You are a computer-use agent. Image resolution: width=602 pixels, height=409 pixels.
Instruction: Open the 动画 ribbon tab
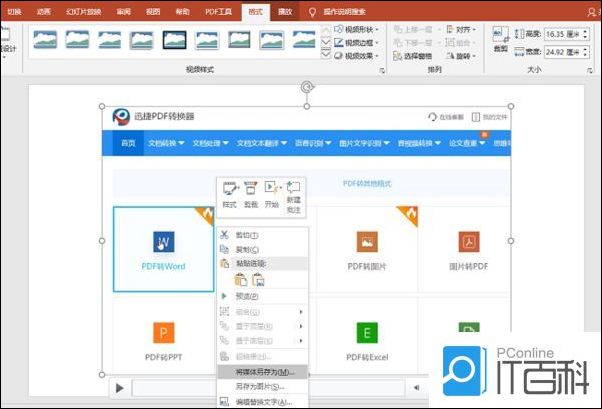[44, 12]
